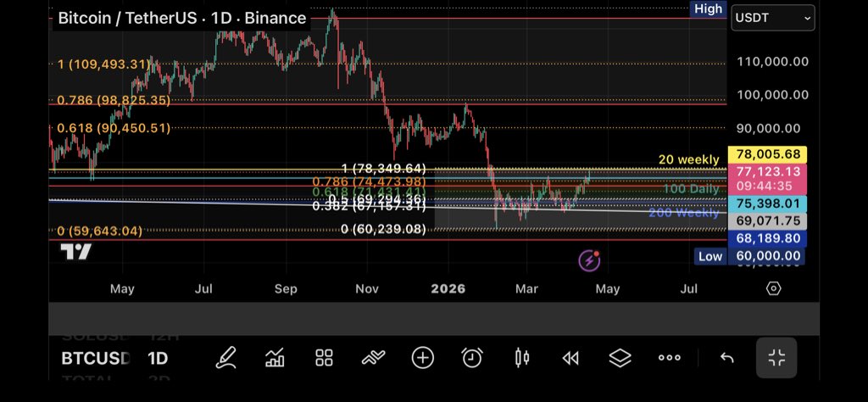868x402 pixels.
Task: Tap the 110,000.00 price axis label
Action: pos(772,61)
